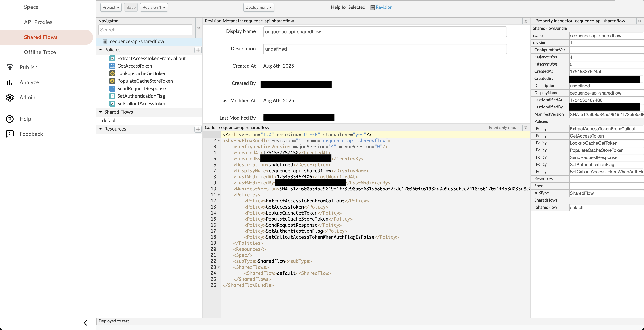Open the Feedback icon
Screen dimensions: 644x330
pos(9,134)
